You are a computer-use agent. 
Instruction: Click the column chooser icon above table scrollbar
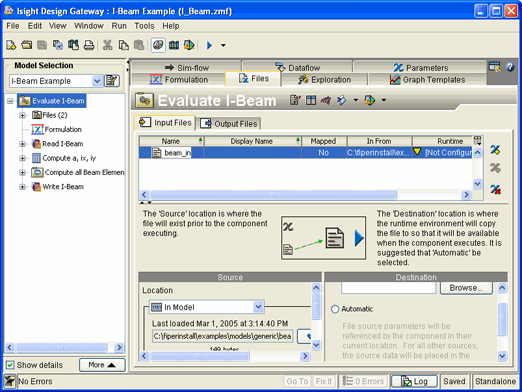(x=478, y=141)
